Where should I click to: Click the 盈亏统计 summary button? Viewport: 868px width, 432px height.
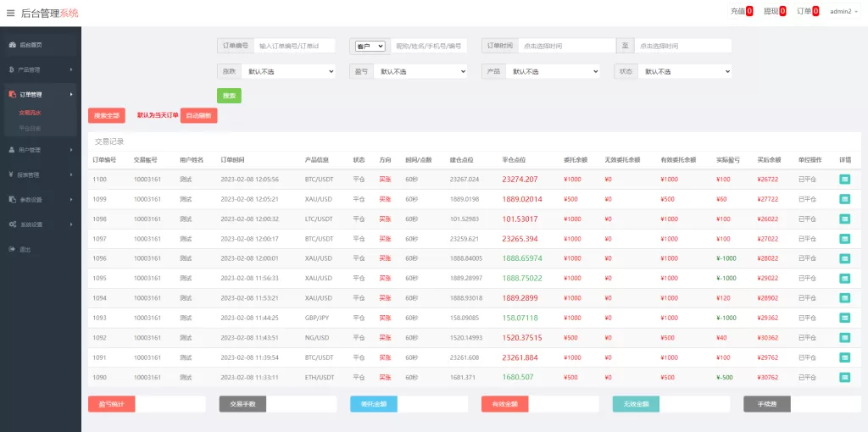[112, 404]
